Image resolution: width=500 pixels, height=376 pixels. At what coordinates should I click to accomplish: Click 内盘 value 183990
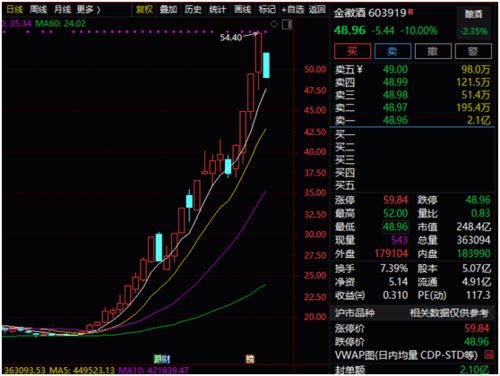474,254
